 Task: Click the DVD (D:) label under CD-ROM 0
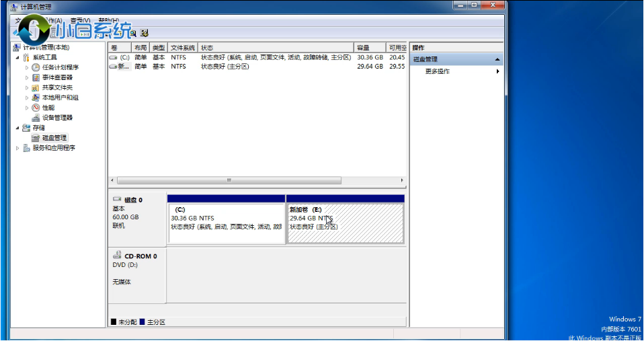(125, 265)
